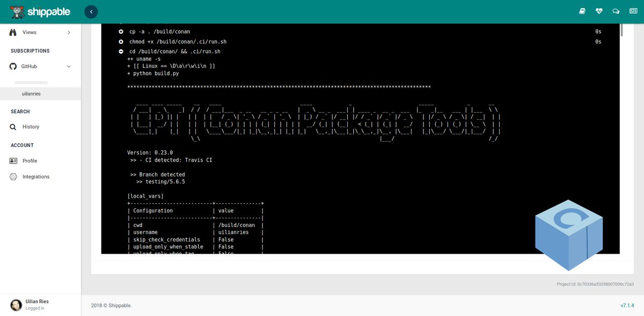Click the binoculars Views icon

click(13, 32)
